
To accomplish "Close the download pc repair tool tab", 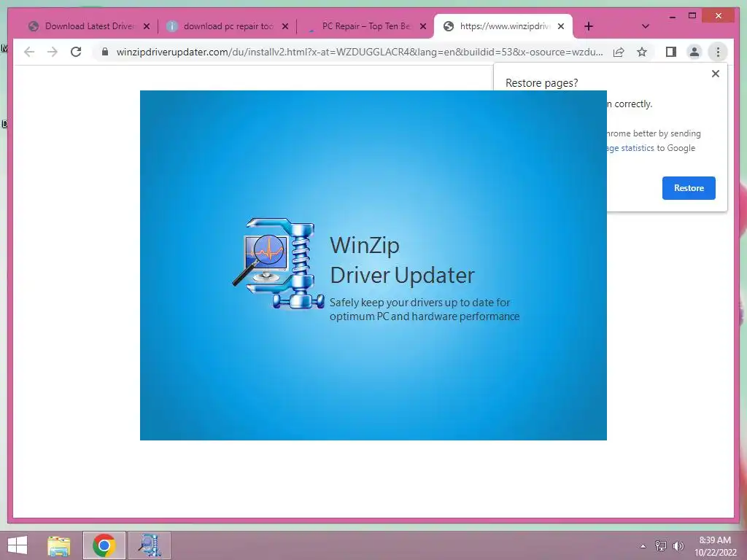I will pos(285,26).
